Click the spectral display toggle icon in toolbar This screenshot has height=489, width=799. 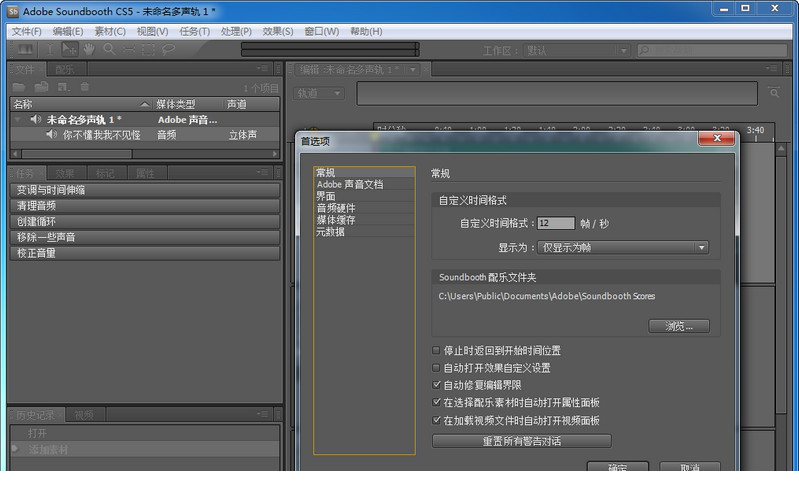point(25,49)
